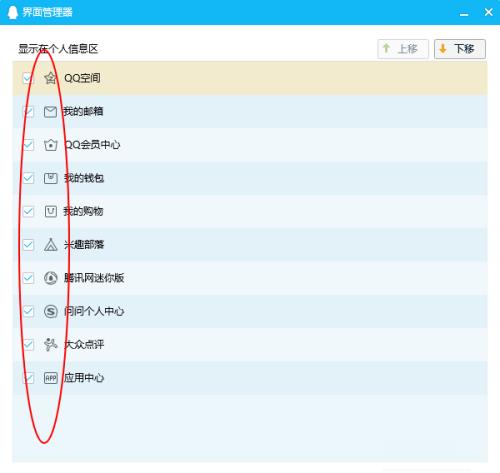Image resolution: width=500 pixels, height=473 pixels.
Task: Click the 我的钱包 wallet icon
Action: click(51, 178)
